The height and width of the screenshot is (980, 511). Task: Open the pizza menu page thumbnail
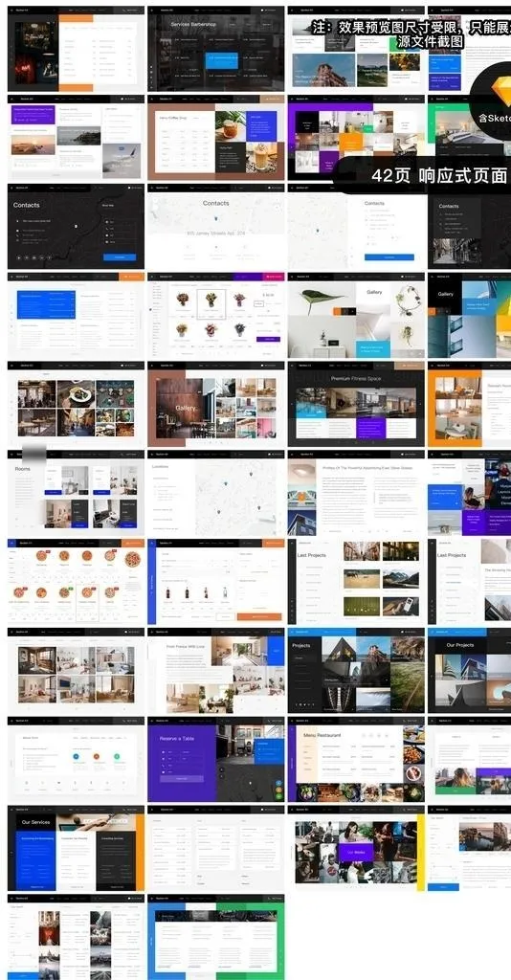point(76,581)
